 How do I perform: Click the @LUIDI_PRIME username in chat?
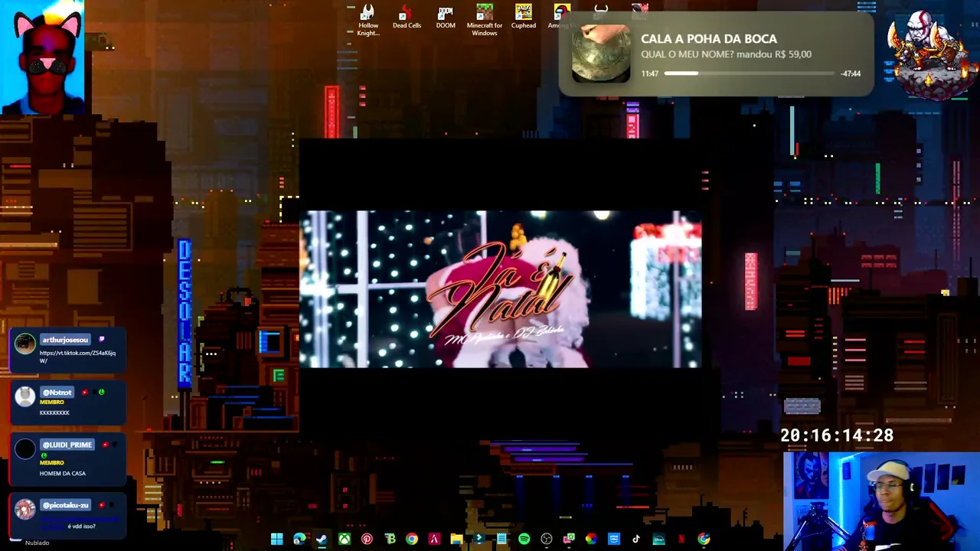(x=67, y=445)
